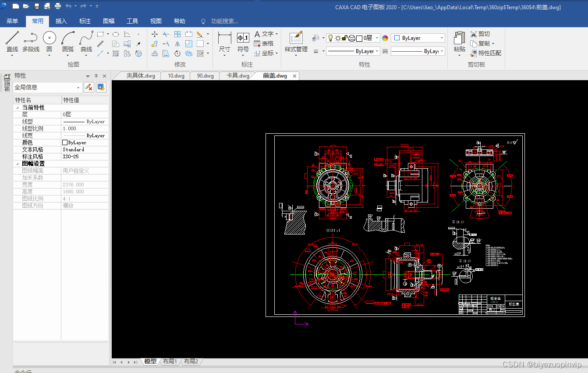Open the 全局信息 selection dropdown
Screen dimensions: 588x373
click(x=47, y=87)
